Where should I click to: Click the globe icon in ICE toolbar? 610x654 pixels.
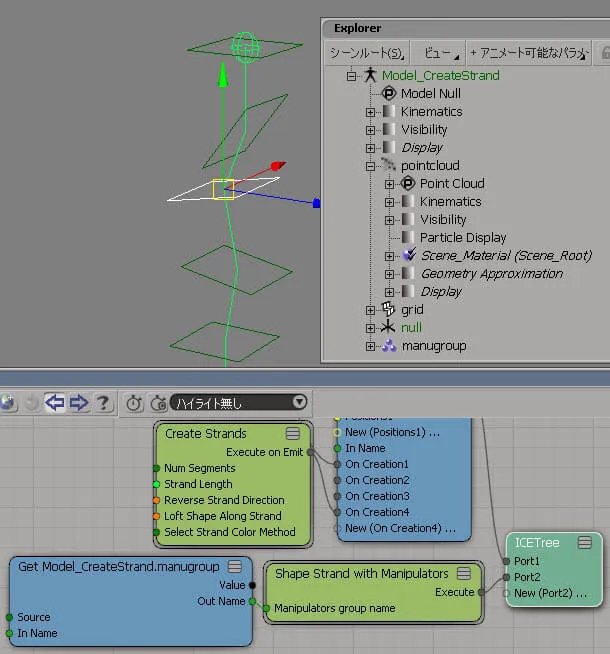(8, 402)
